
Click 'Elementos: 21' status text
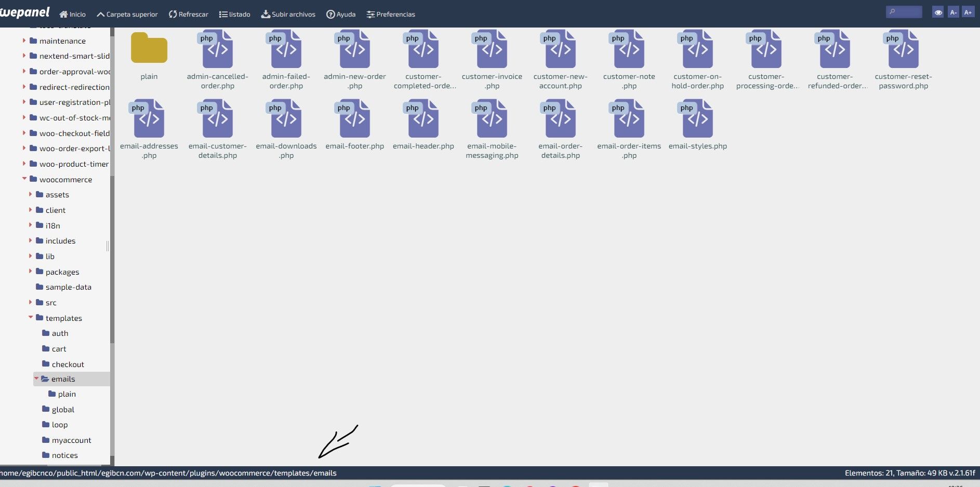(869, 473)
